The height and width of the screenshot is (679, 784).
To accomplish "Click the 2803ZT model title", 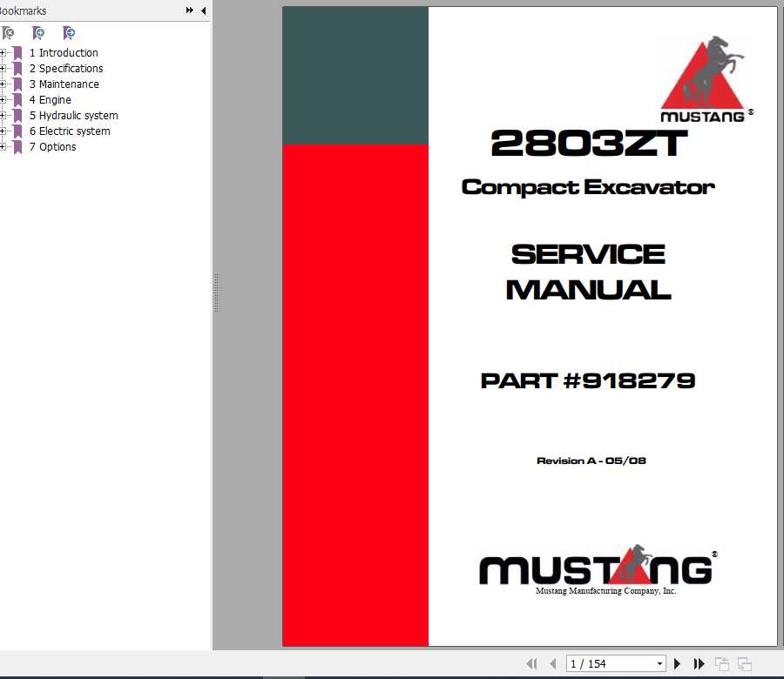I will [589, 143].
